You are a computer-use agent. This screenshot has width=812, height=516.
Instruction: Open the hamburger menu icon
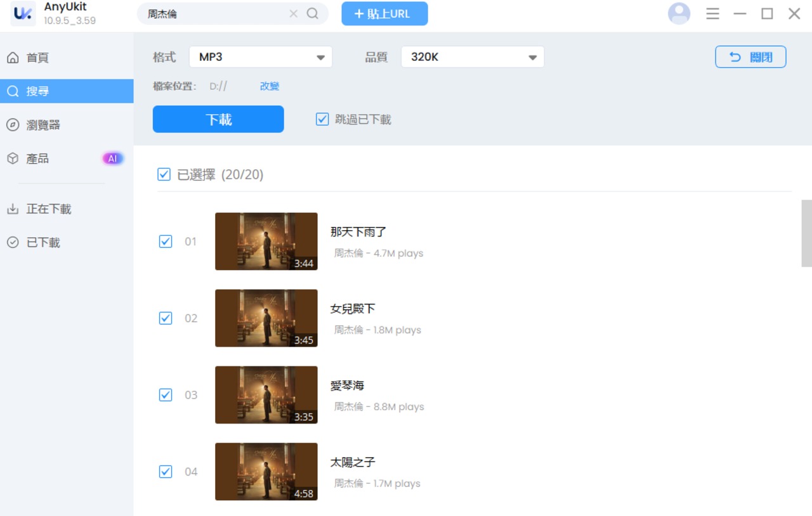pos(712,14)
